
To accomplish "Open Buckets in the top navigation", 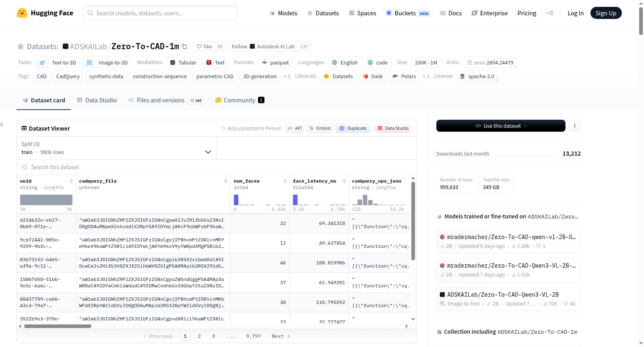I will [x=408, y=13].
